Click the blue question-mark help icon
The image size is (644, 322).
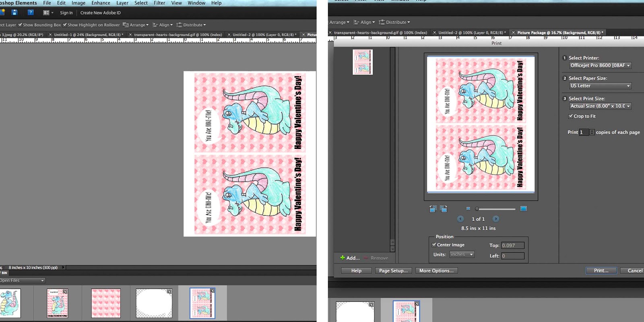click(30, 12)
